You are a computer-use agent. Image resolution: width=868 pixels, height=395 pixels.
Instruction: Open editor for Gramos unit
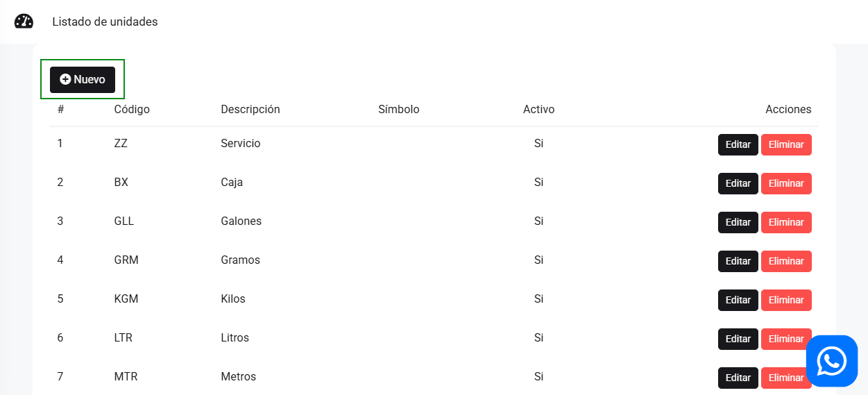pyautogui.click(x=738, y=262)
